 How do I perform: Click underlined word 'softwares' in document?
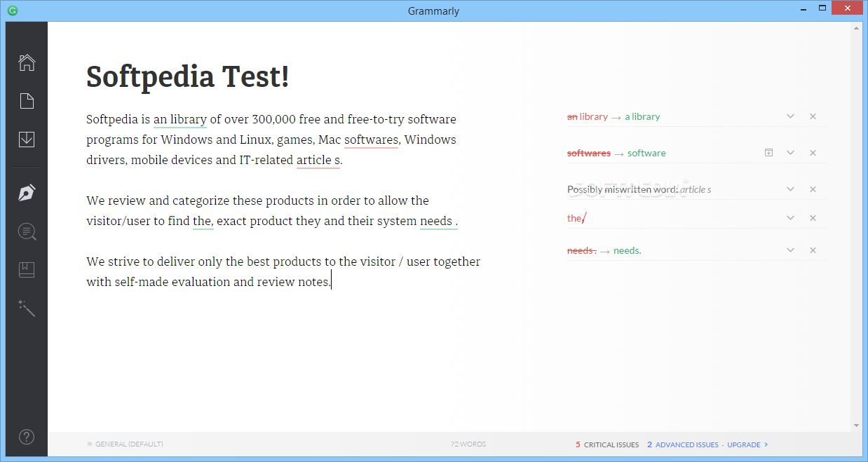point(371,140)
